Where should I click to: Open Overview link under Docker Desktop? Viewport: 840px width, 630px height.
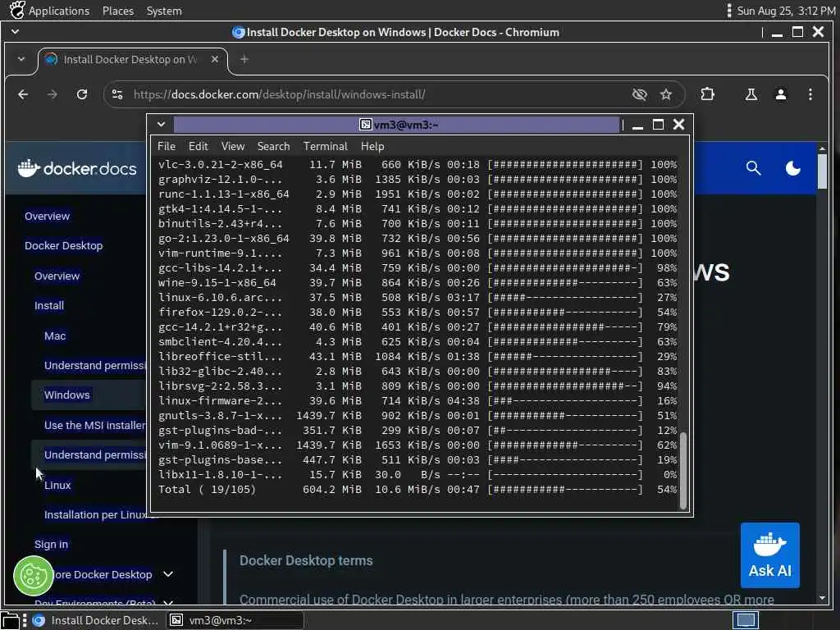click(x=57, y=276)
